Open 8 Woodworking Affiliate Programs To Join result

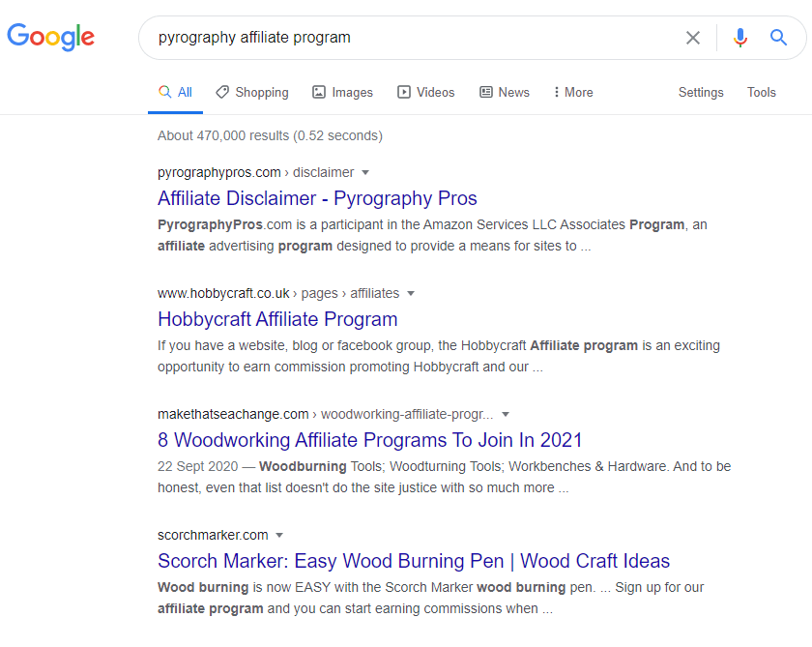[x=369, y=440]
